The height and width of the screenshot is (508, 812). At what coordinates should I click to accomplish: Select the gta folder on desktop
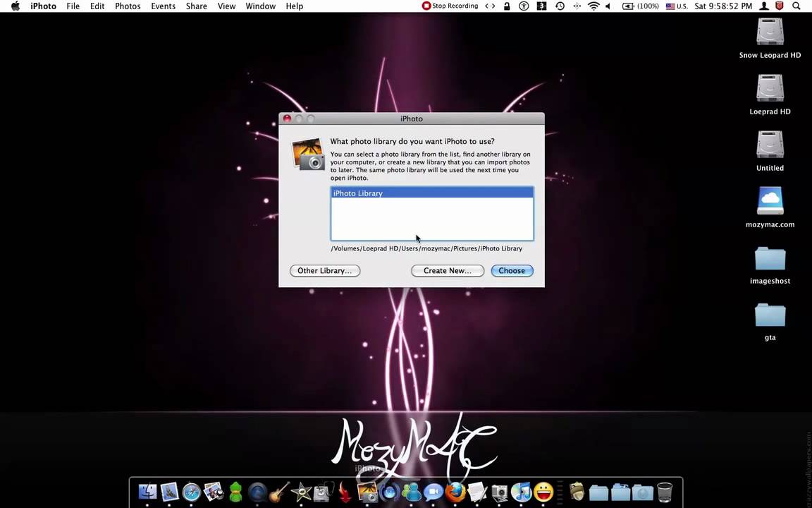tap(770, 315)
